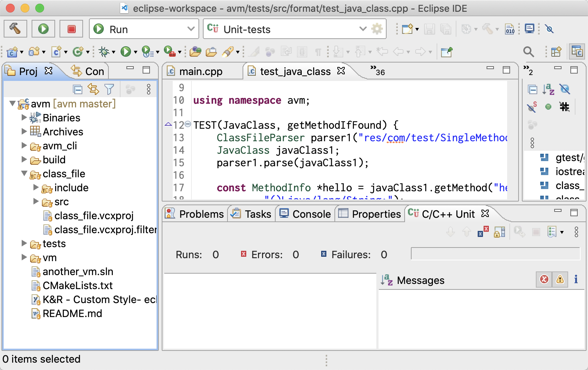
Task: Click the Open Perspective icon
Action: click(x=556, y=52)
